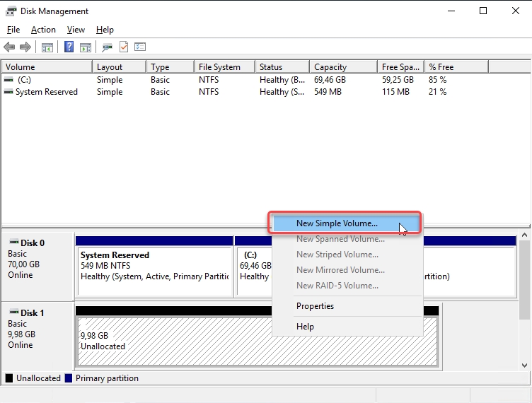532x403 pixels.
Task: Open Help via the blue question mark icon
Action: tap(69, 47)
